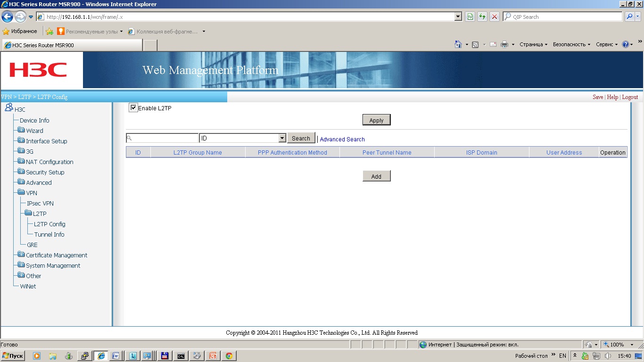The width and height of the screenshot is (644, 362).
Task: Expand Security Setup tree node
Action: (x=21, y=172)
